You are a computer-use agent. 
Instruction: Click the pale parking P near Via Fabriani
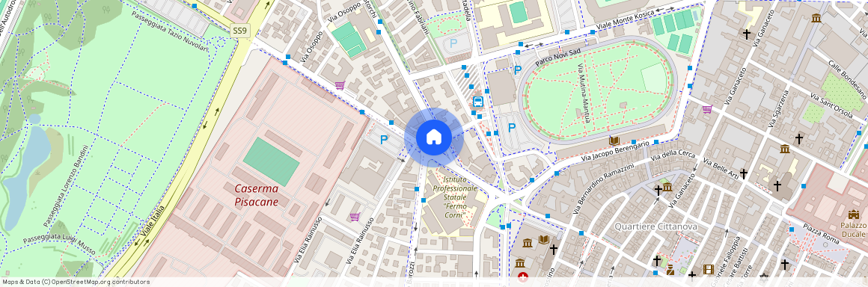pos(454,43)
